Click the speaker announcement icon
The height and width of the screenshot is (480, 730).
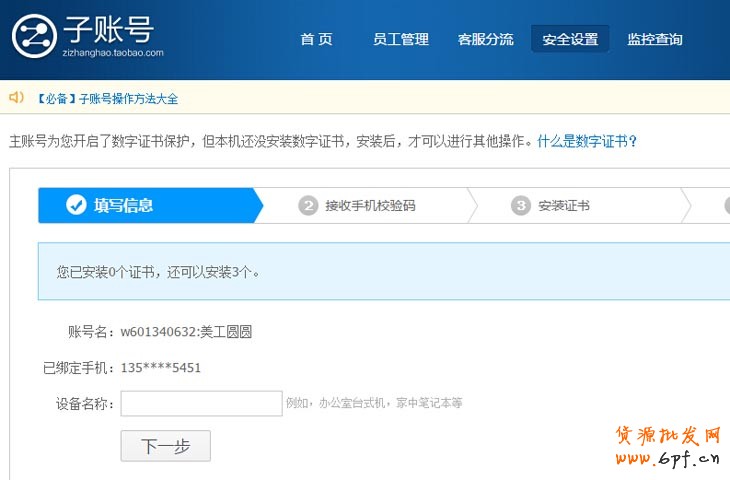click(x=16, y=97)
